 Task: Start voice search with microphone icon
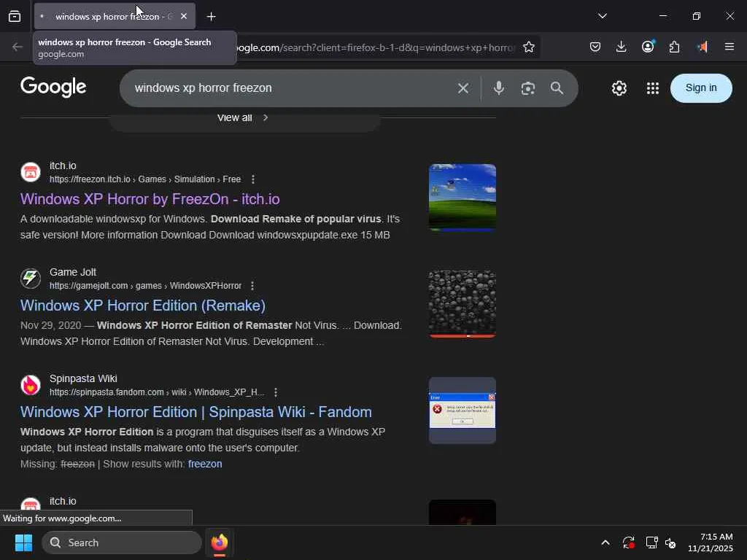(x=499, y=88)
